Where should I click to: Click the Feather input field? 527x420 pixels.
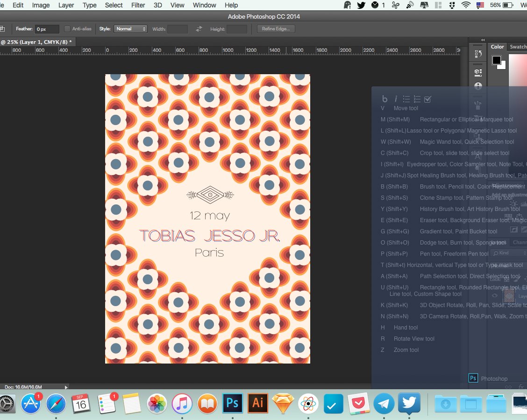(x=47, y=29)
